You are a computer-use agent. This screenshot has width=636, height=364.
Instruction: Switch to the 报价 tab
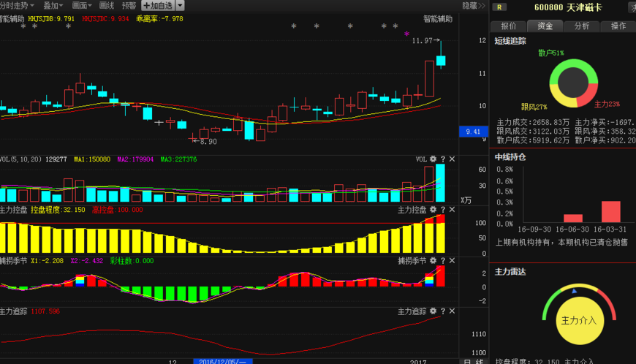point(509,26)
